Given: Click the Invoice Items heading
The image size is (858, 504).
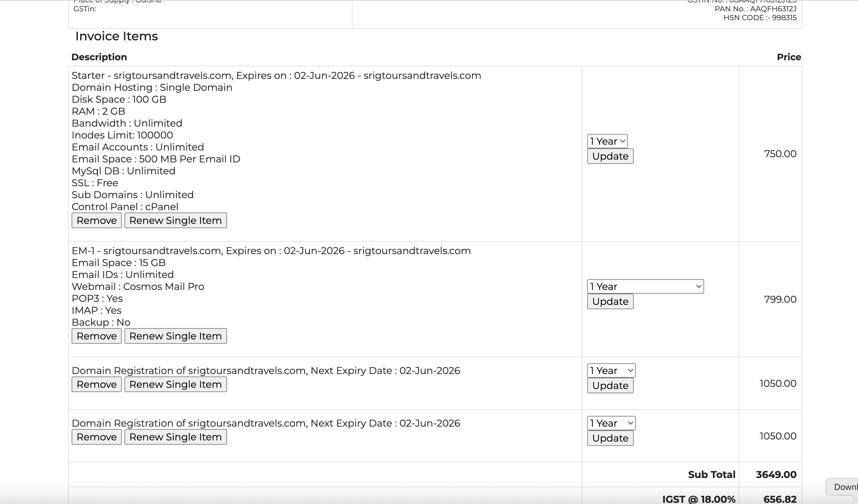Looking at the screenshot, I should (117, 36).
